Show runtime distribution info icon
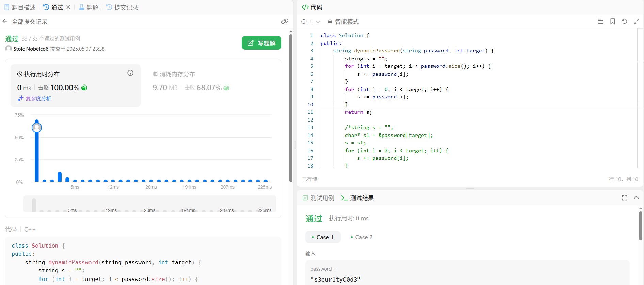This screenshot has width=644, height=285. point(130,73)
